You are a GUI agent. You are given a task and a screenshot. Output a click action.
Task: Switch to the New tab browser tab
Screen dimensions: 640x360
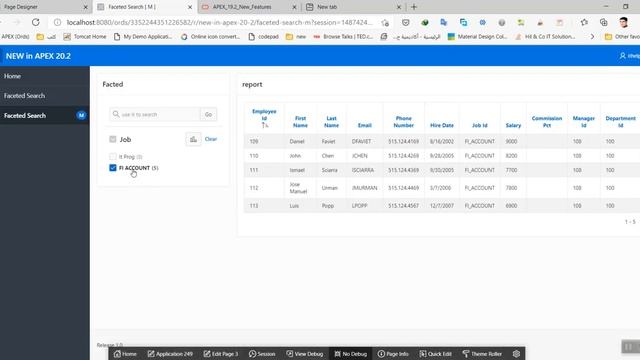pyautogui.click(x=353, y=7)
